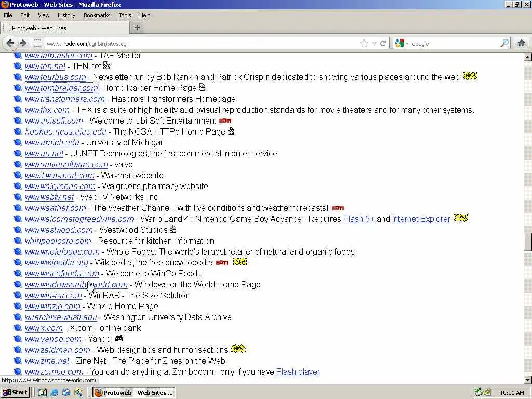Viewport: 532px width, 399px height.
Task: Click the NEW badge beside tourbus.com
Action: tap(470, 76)
